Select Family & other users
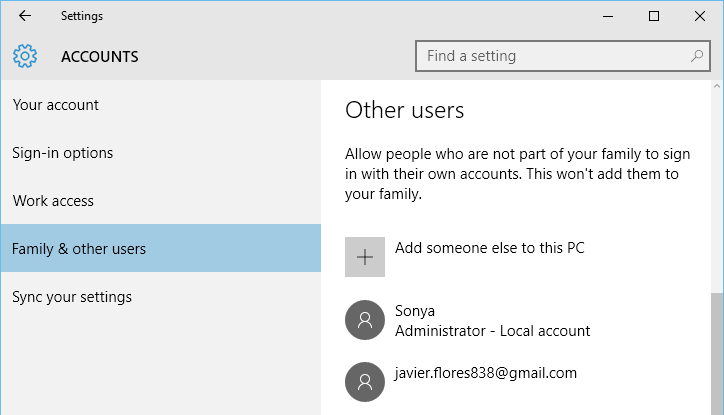Screen dimensions: 724x415 pos(79,249)
